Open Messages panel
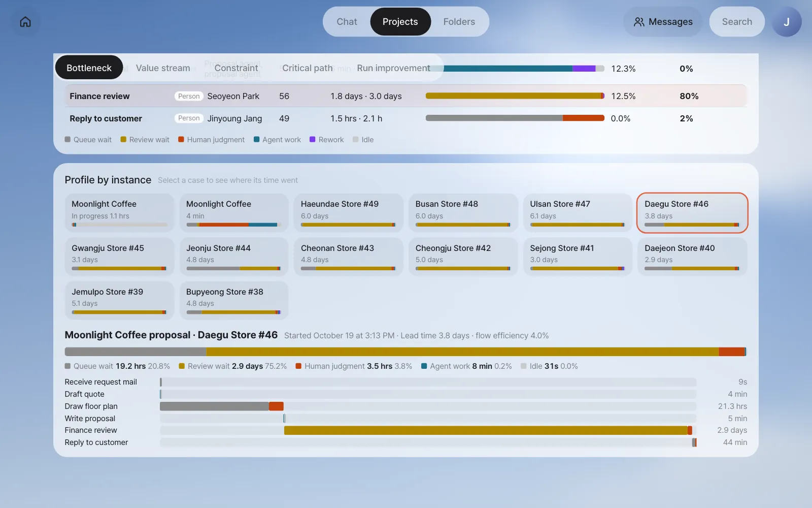 [x=663, y=22]
